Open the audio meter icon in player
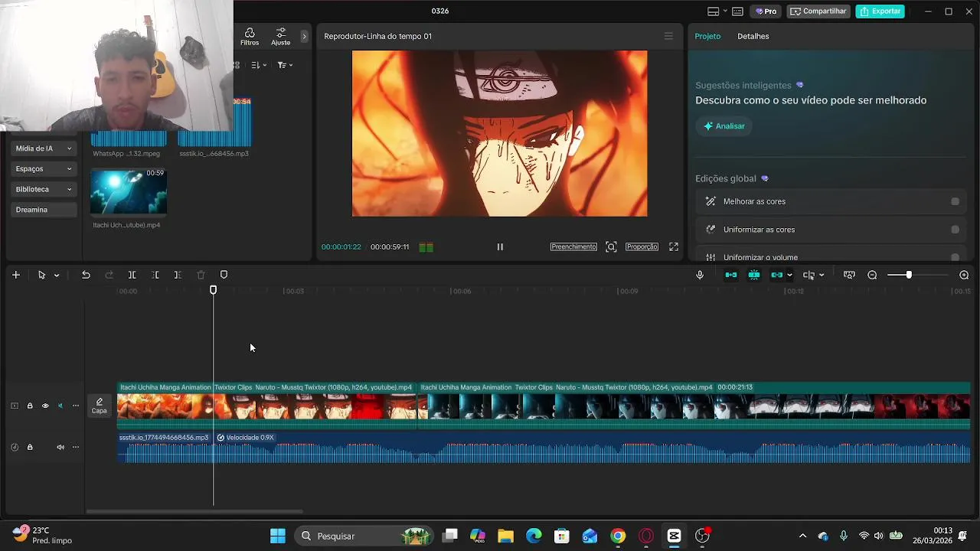Image resolution: width=980 pixels, height=551 pixels. click(x=426, y=247)
